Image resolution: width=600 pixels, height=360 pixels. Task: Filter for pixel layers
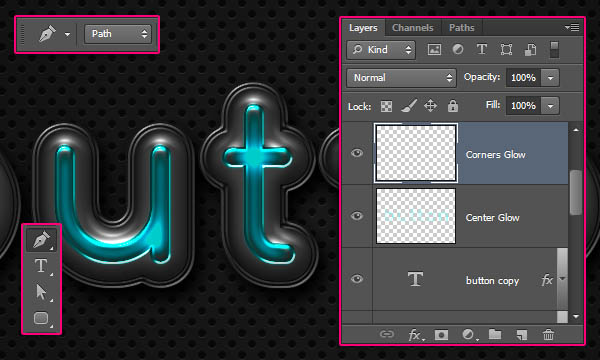coord(434,49)
